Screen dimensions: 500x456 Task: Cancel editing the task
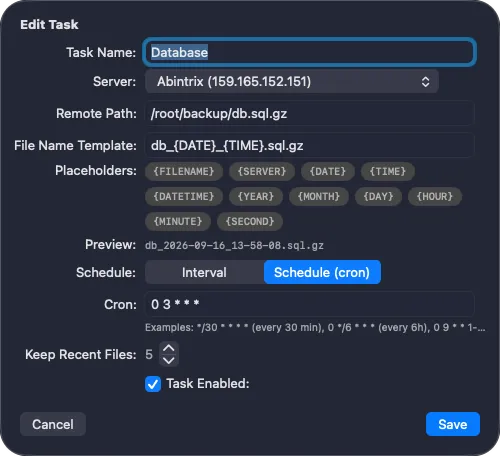pos(53,424)
